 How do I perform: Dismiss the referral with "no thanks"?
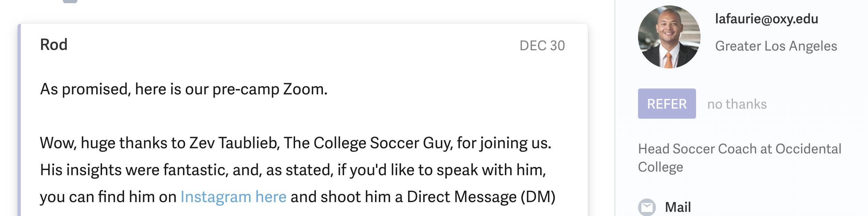pyautogui.click(x=737, y=104)
